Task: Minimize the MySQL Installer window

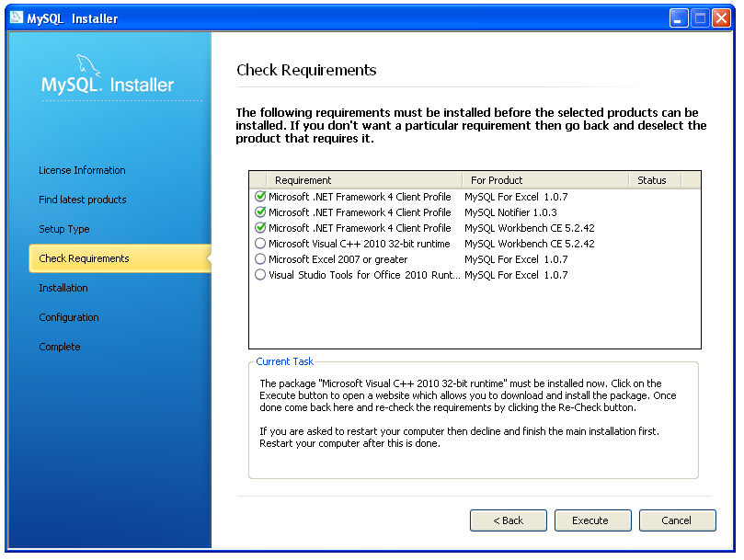Action: pyautogui.click(x=679, y=18)
